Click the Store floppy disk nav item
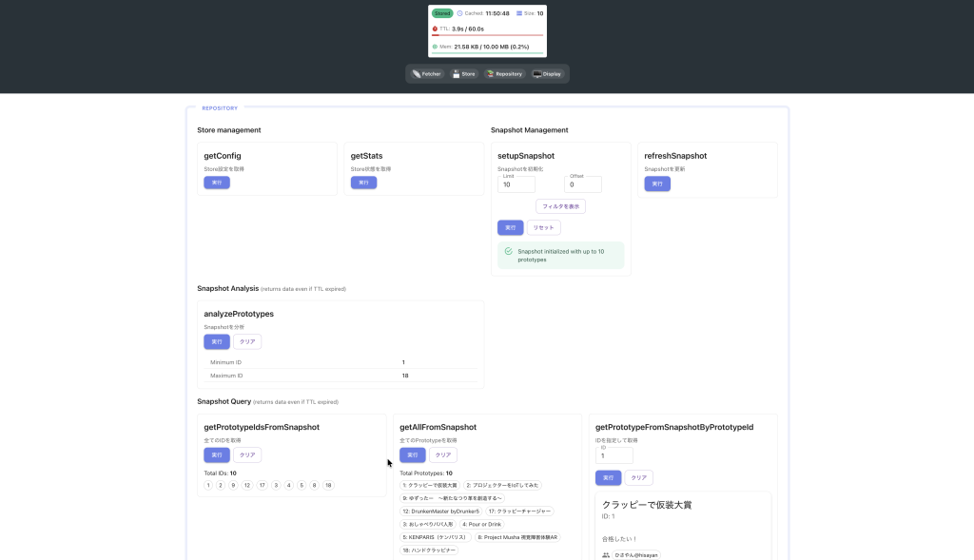This screenshot has height=560, width=974. tap(463, 73)
